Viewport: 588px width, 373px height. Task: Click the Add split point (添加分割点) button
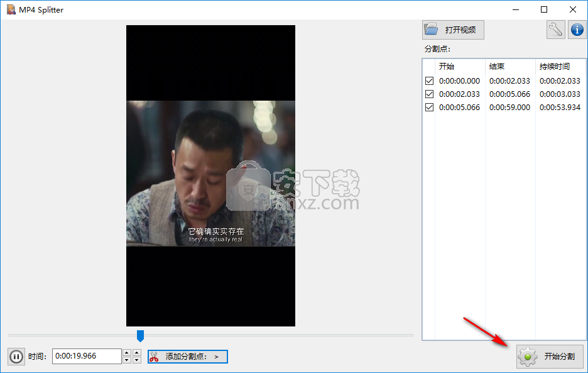point(187,357)
